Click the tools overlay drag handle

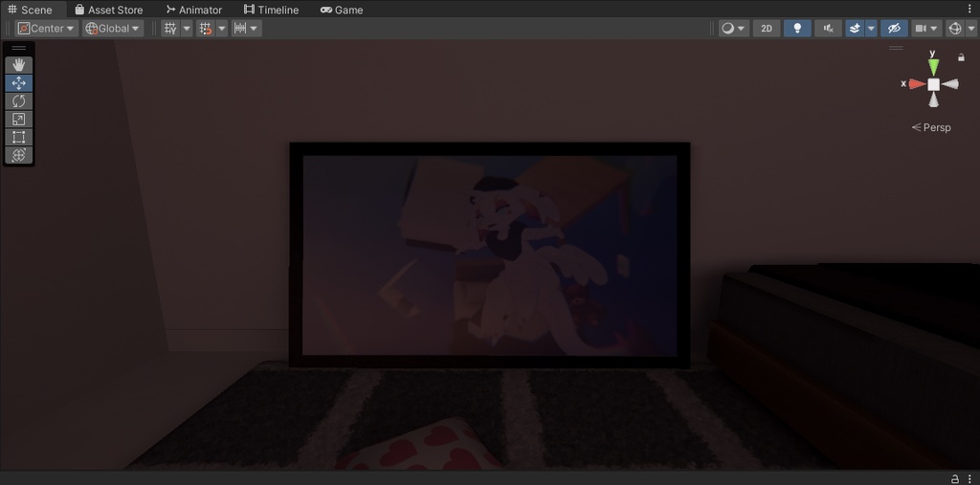point(19,48)
